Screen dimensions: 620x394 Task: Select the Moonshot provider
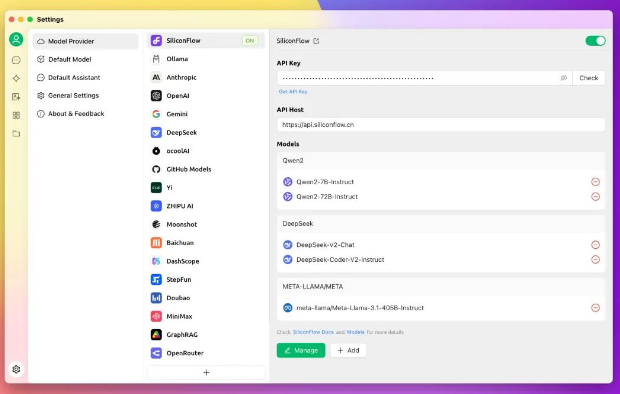tap(206, 224)
